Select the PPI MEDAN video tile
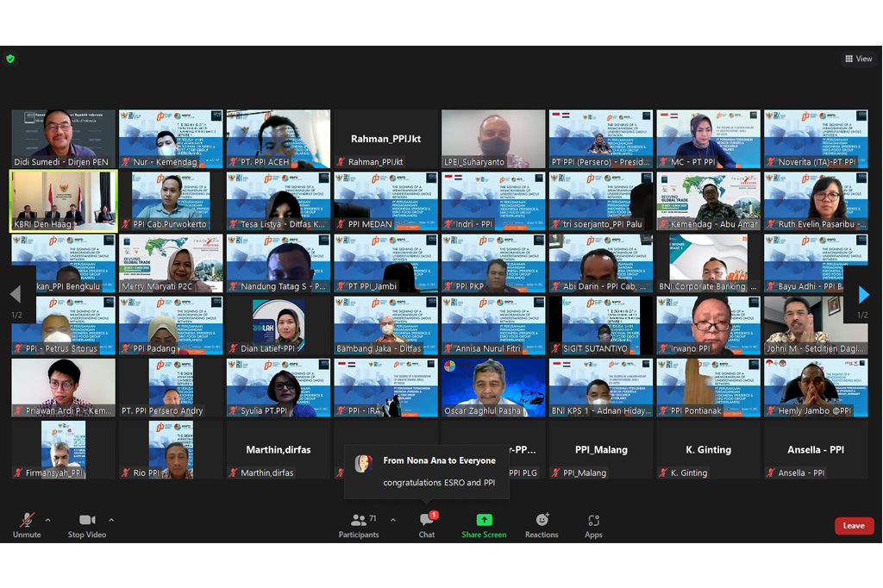This screenshot has width=883, height=588. [385, 201]
